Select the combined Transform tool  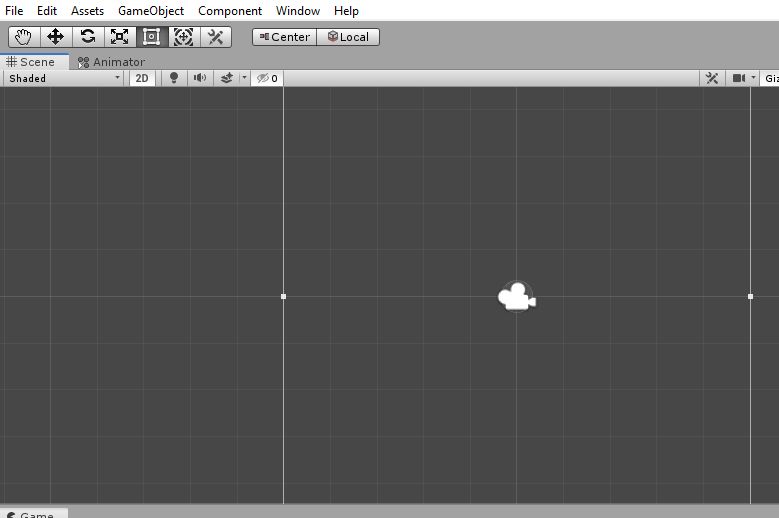(184, 37)
